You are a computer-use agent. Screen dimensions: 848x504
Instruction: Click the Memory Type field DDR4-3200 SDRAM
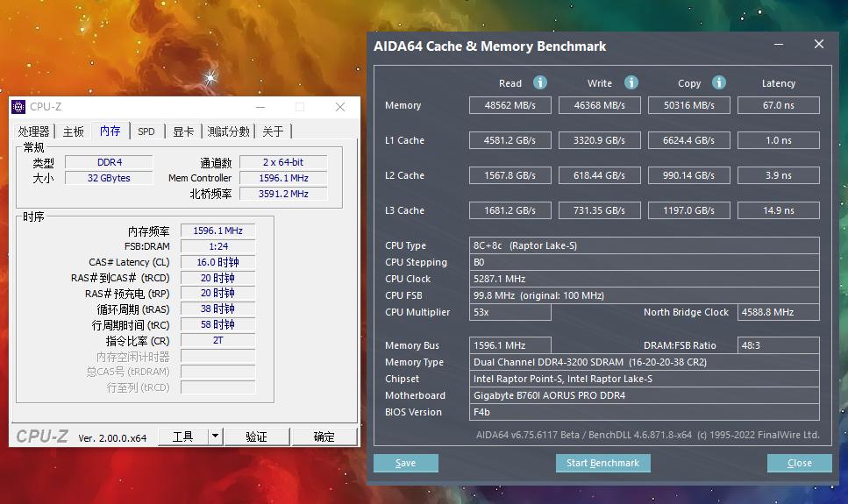645,362
